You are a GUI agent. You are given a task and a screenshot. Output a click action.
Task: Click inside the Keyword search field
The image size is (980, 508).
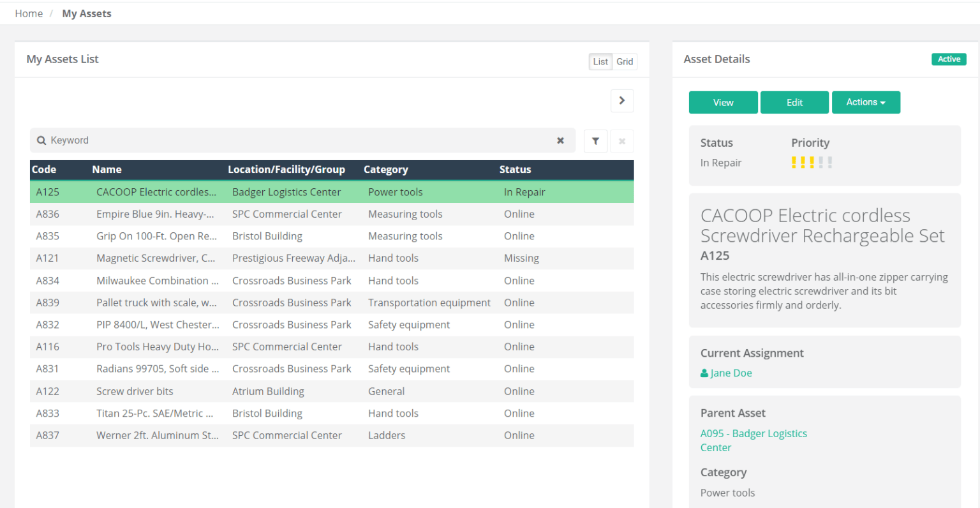[255, 140]
